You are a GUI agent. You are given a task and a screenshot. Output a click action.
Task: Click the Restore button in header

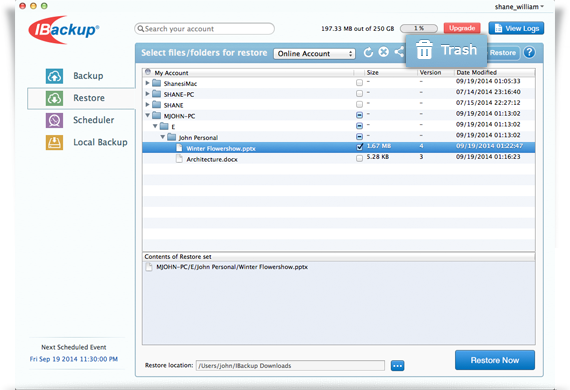click(503, 53)
